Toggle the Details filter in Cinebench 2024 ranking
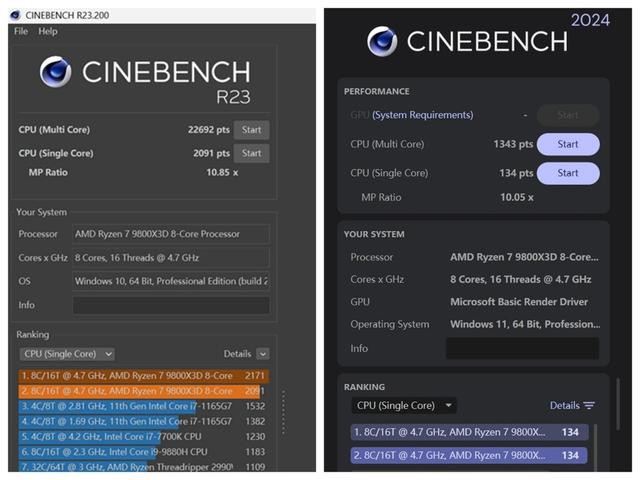Image resolution: width=640 pixels, height=480 pixels. [x=572, y=405]
